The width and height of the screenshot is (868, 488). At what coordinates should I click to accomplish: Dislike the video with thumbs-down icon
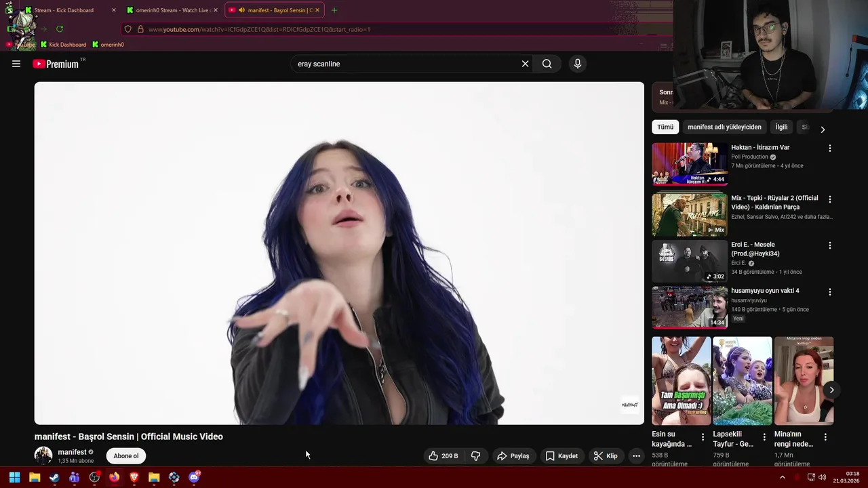pyautogui.click(x=476, y=456)
